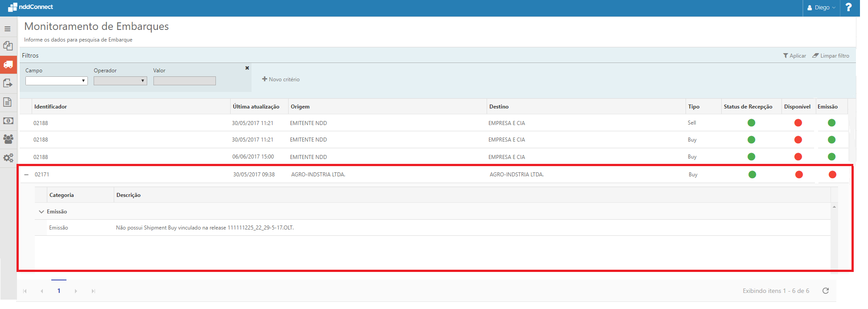Remove filter criterion with X button
868x309 pixels.
tap(247, 68)
